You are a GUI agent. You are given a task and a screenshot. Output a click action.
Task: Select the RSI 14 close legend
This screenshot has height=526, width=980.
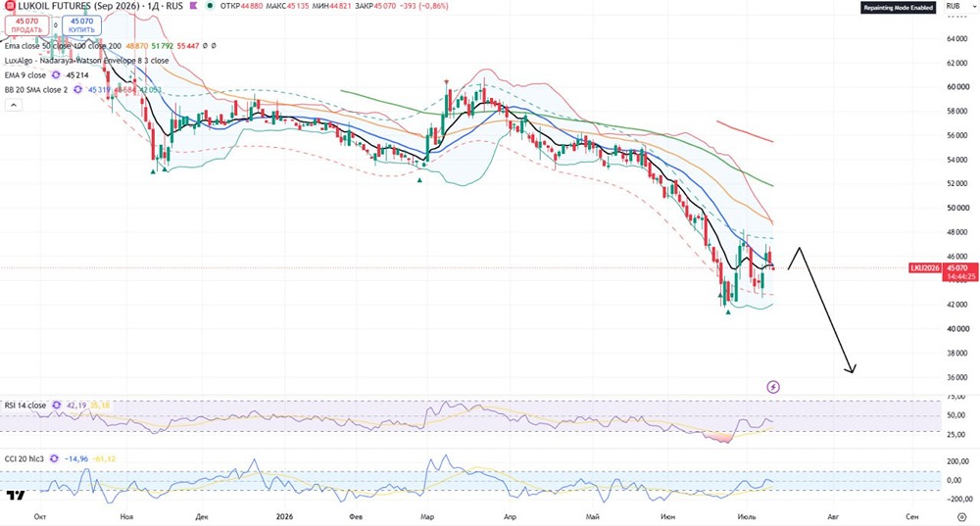25,406
